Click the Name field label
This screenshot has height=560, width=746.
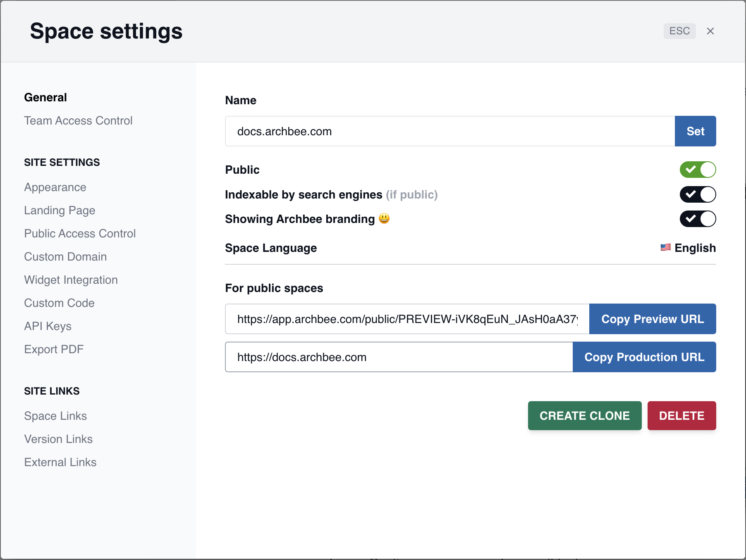pos(241,100)
